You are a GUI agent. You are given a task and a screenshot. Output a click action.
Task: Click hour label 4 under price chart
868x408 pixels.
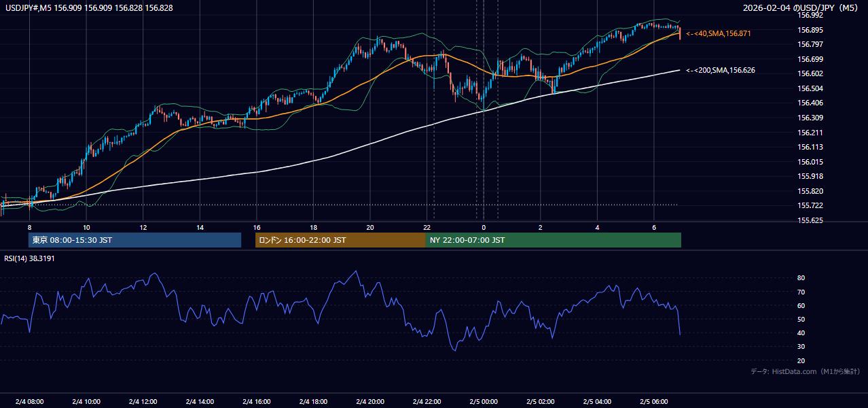click(x=597, y=227)
